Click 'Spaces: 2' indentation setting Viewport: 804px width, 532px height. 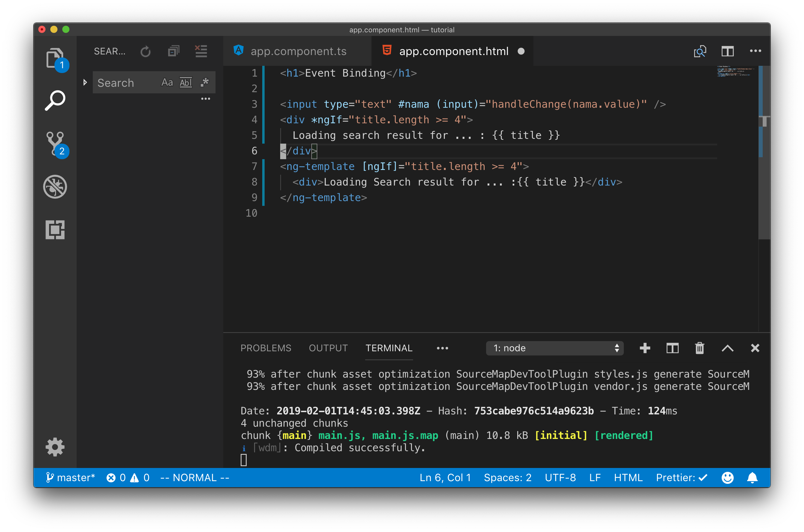507,477
